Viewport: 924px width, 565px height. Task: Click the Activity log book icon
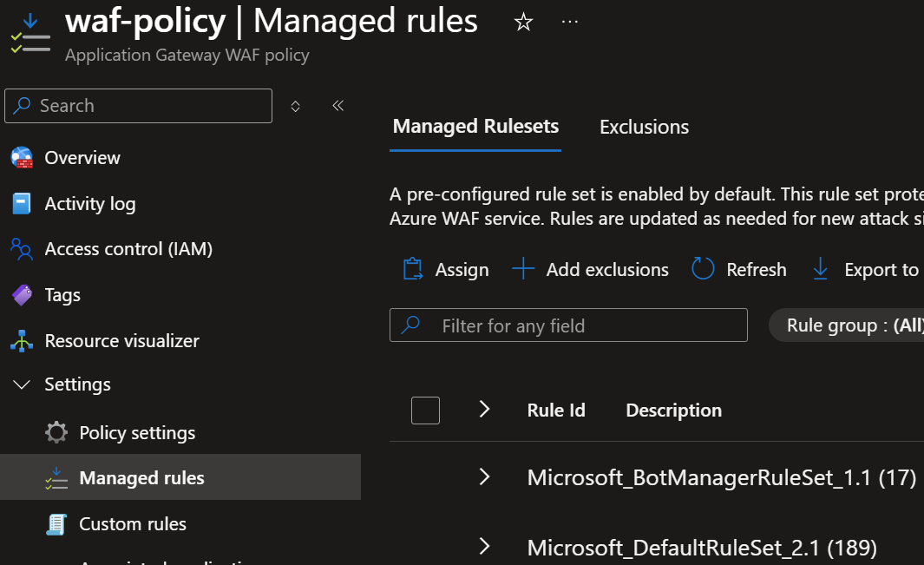pos(22,203)
